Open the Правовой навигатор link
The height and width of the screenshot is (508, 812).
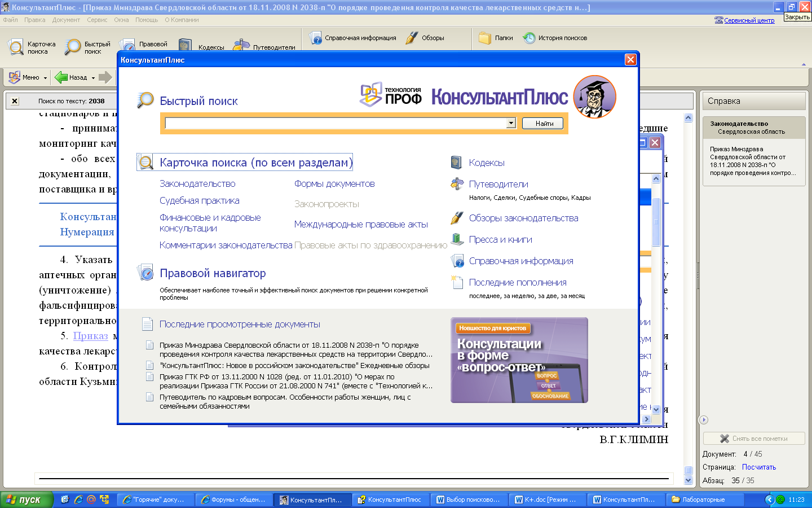(x=213, y=273)
